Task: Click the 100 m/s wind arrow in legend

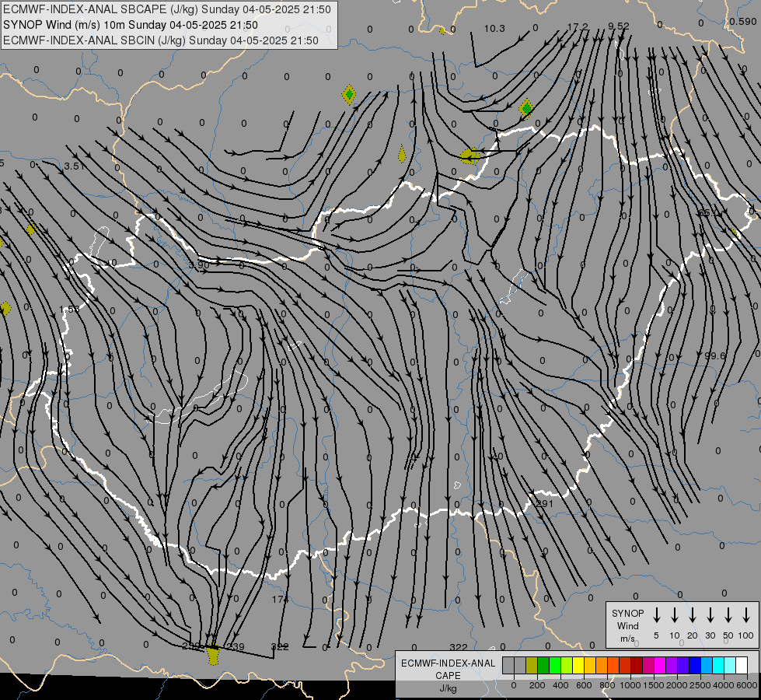Action: pos(746,615)
